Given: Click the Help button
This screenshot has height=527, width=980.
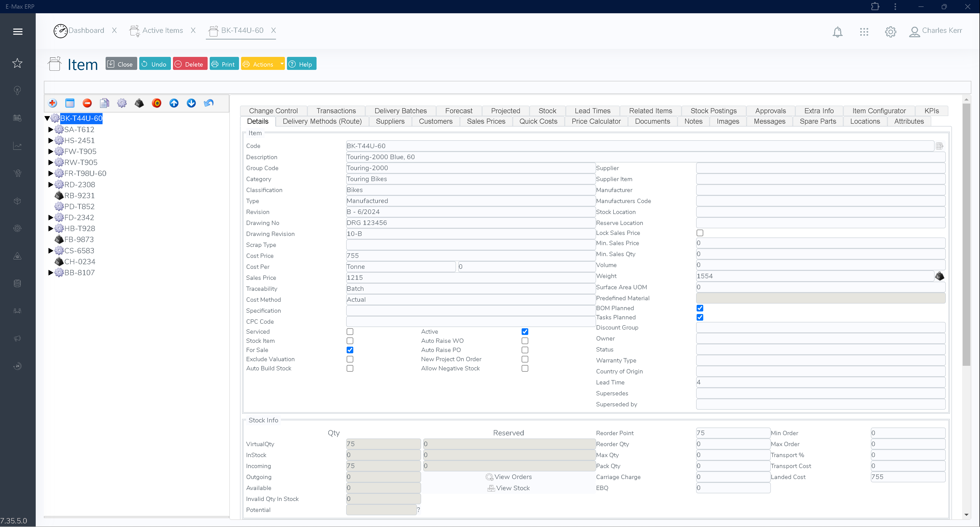Looking at the screenshot, I should 301,64.
